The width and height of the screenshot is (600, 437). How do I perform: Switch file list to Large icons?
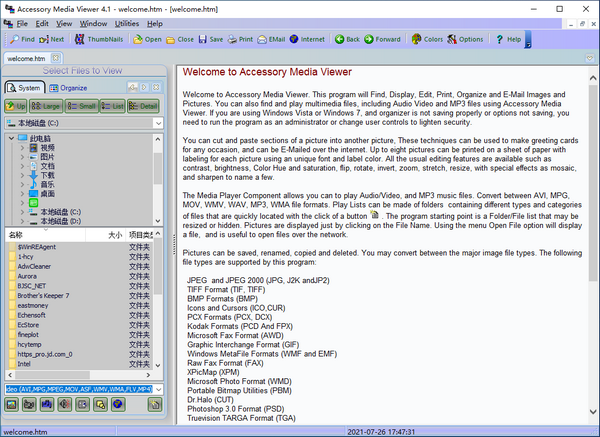(46, 106)
